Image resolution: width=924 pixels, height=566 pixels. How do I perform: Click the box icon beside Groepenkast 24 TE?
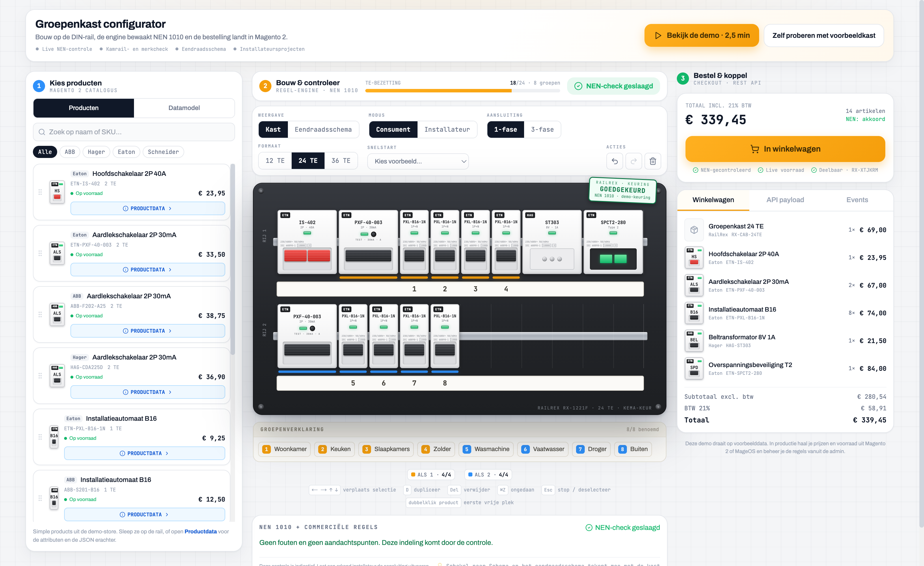tap(694, 230)
